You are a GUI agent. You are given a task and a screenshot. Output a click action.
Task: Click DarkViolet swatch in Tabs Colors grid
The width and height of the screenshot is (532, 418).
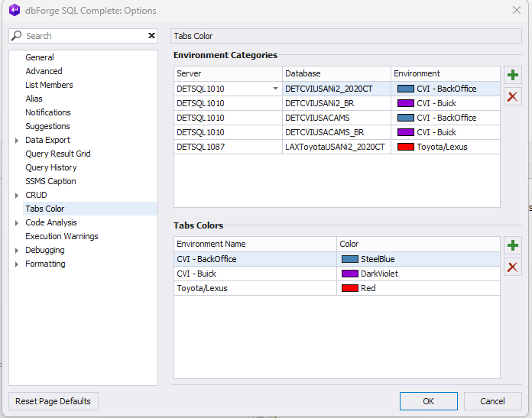coord(350,274)
